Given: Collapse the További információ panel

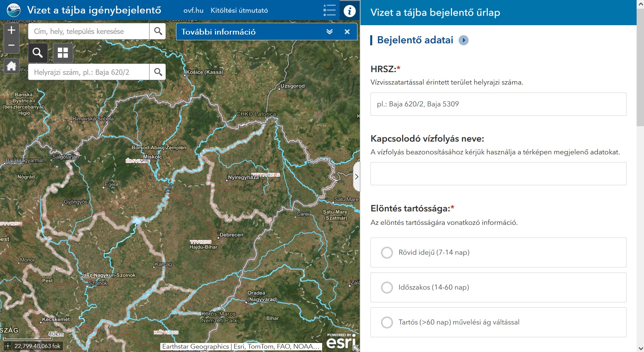Looking at the screenshot, I should 330,32.
